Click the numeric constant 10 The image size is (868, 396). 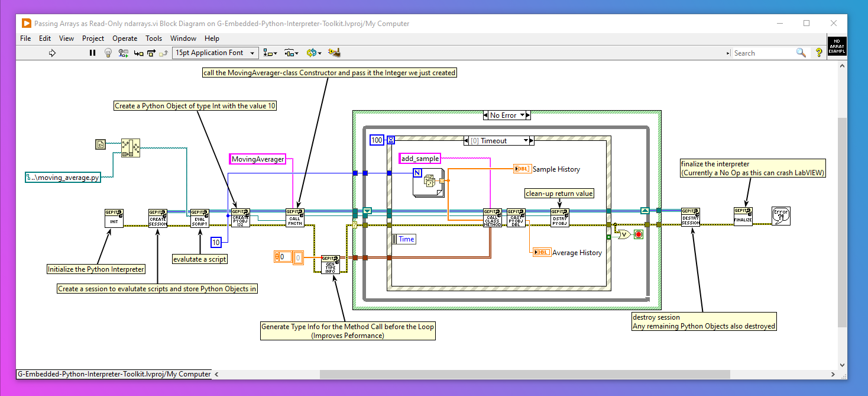pos(216,242)
